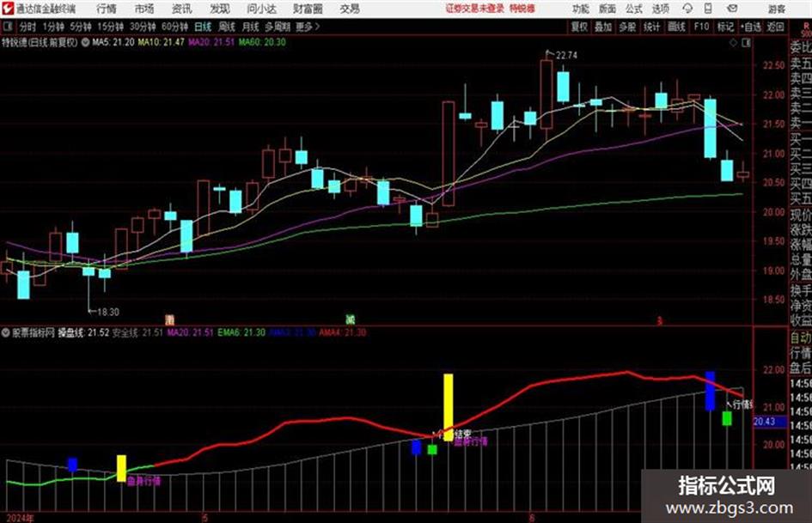Click the 返回 button
812x523 pixels.
point(775,27)
